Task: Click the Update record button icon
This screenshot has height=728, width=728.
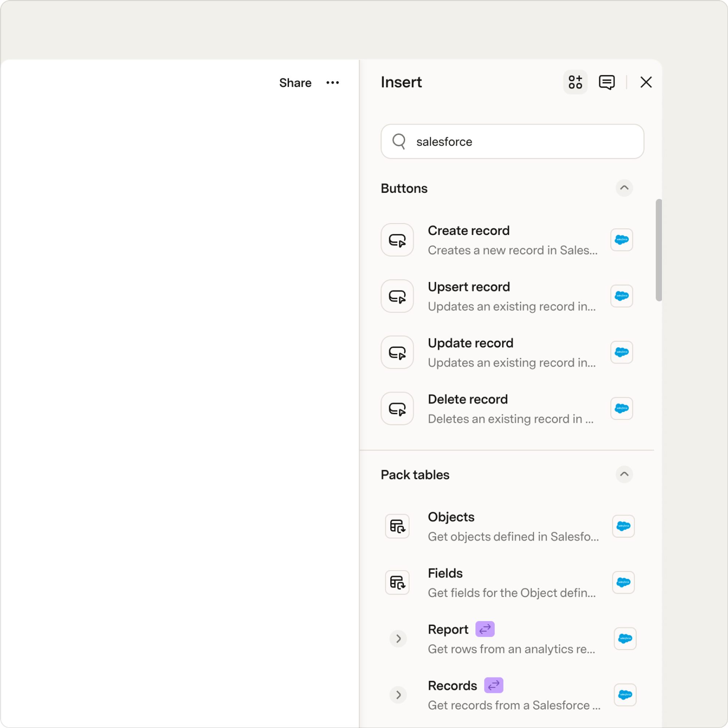Action: (397, 352)
